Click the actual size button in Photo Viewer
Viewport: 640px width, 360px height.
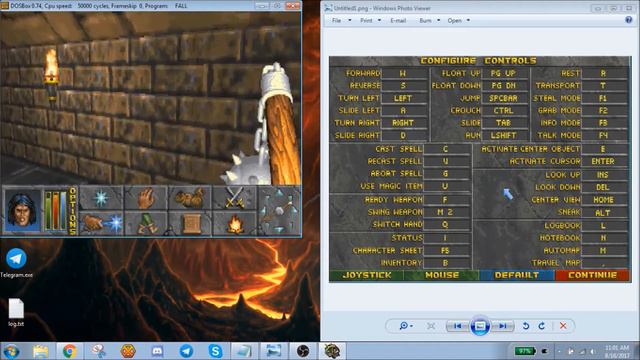pyautogui.click(x=431, y=326)
